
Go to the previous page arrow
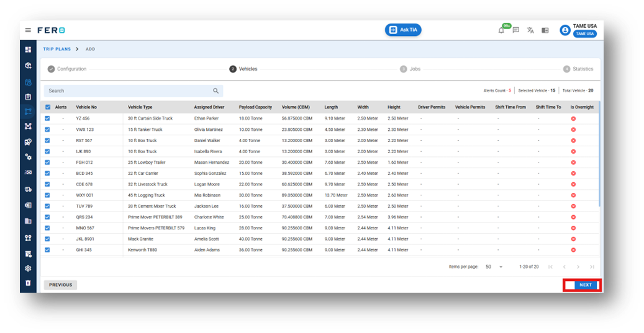tap(565, 267)
